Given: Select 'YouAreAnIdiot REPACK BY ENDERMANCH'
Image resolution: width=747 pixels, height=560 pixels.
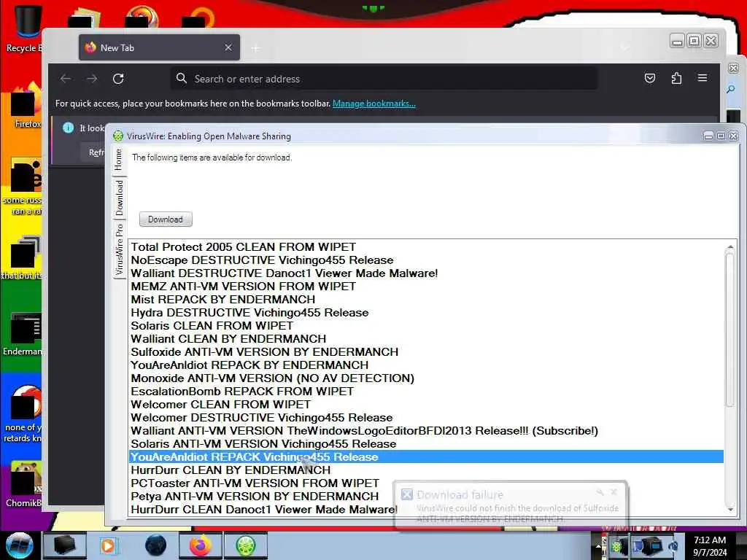Looking at the screenshot, I should 426,365.
